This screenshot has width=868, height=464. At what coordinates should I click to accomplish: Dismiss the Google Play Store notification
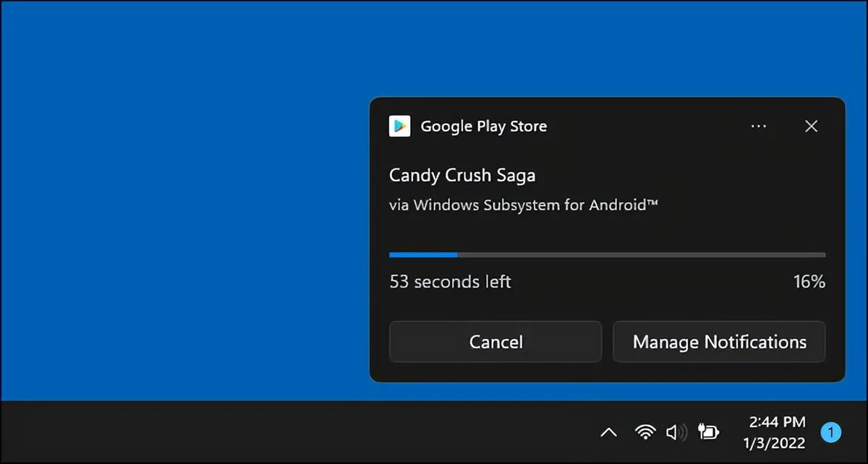tap(812, 126)
